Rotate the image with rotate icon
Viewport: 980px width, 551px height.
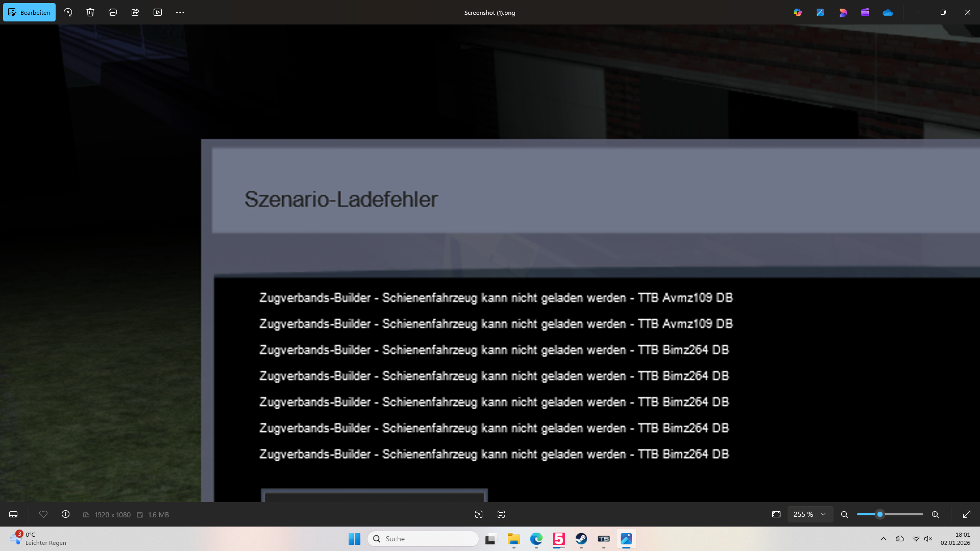pyautogui.click(x=68, y=12)
